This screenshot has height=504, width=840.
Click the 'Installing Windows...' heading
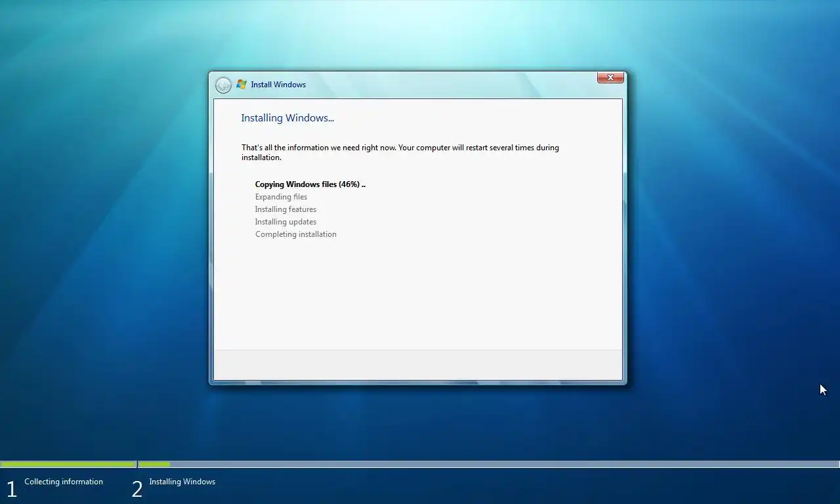pyautogui.click(x=287, y=118)
